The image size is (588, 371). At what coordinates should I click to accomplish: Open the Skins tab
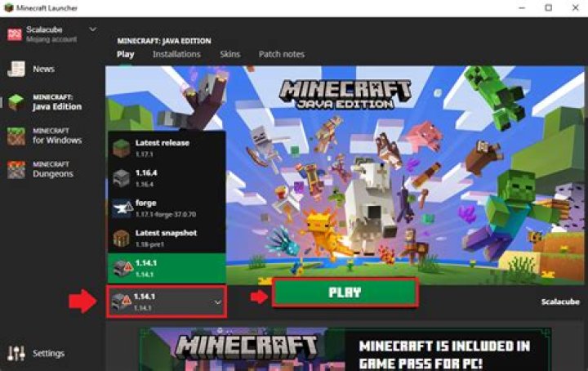[x=229, y=55]
